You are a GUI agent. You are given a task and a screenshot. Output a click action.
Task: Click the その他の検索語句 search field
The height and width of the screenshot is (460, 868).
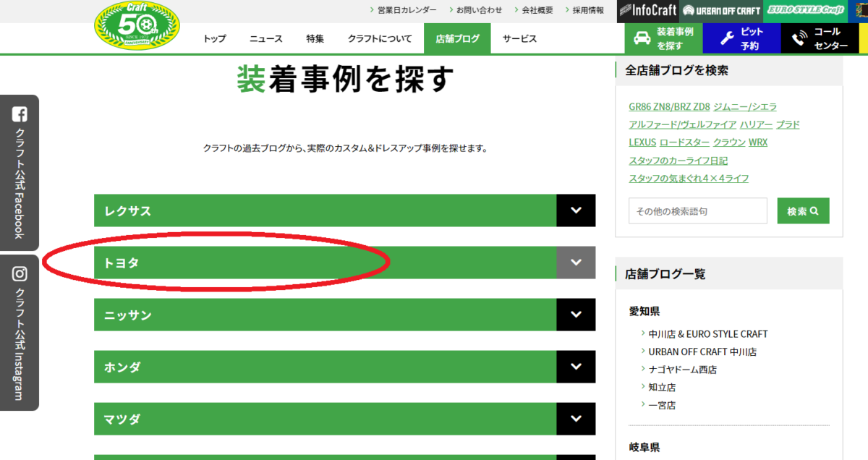pyautogui.click(x=697, y=211)
